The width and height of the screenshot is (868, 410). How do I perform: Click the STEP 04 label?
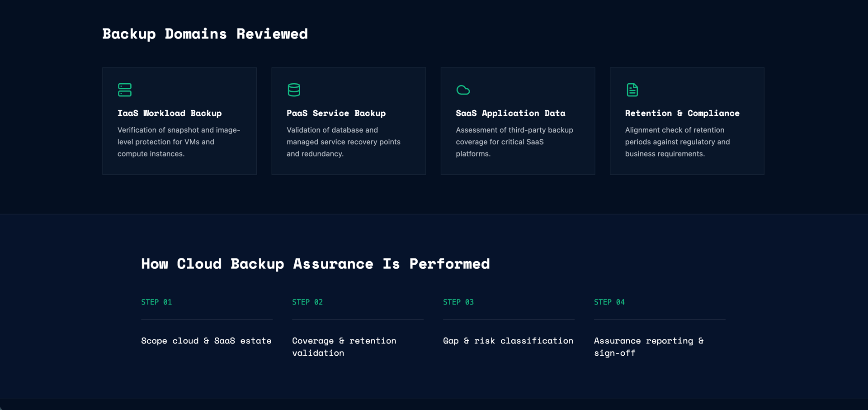click(609, 302)
